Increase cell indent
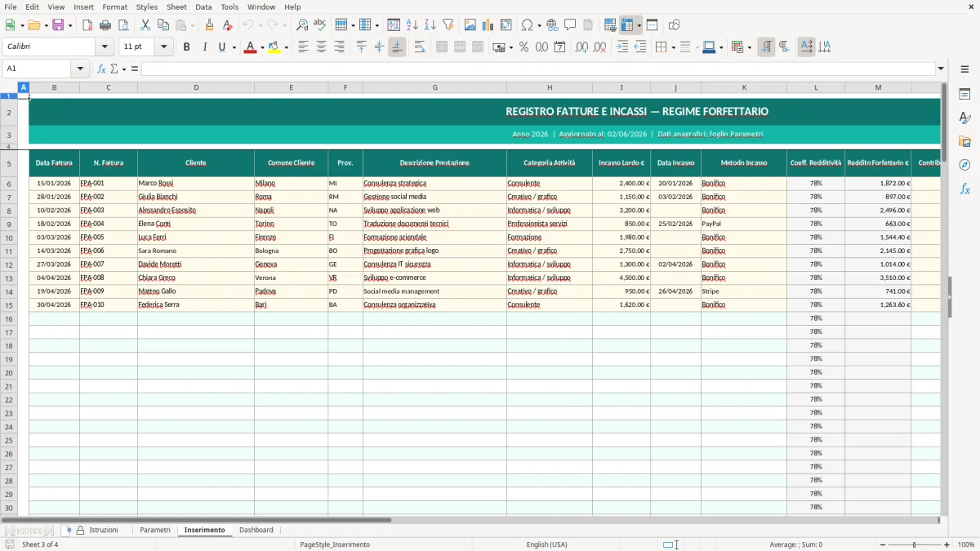980x551 pixels. coord(622,47)
